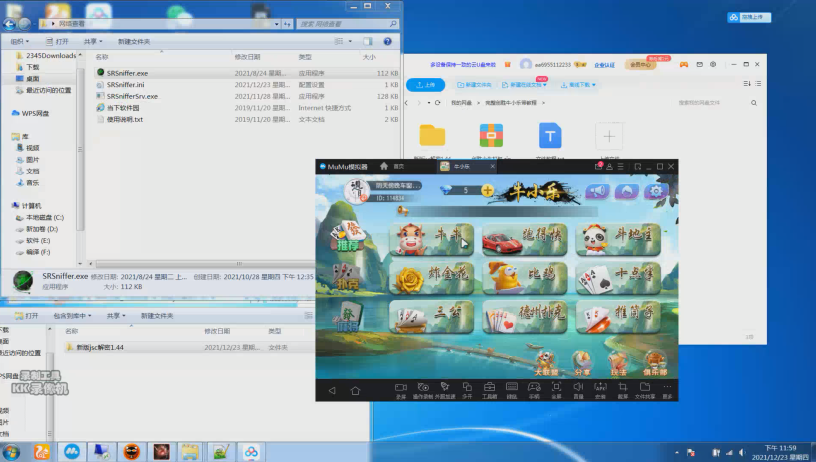Open MuMu 更多 more options
The height and width of the screenshot is (462, 816).
tap(667, 390)
